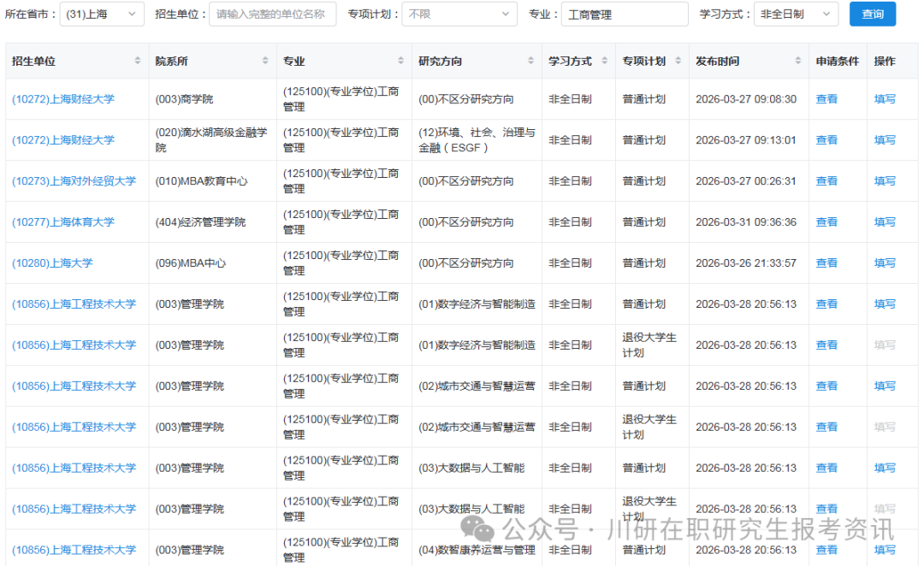Screen dimensions: 924x566
Task: Sort the 专业 column
Action: pyautogui.click(x=400, y=61)
